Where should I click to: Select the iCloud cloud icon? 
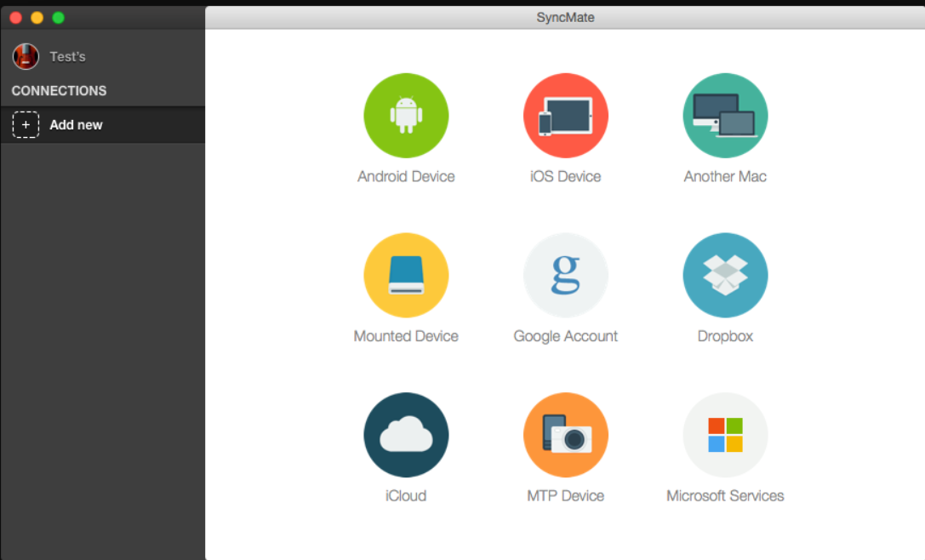(x=406, y=435)
